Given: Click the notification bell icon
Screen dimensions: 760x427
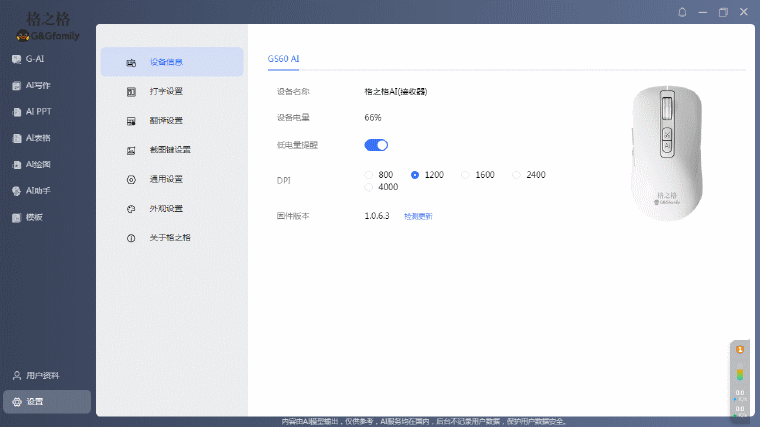Looking at the screenshot, I should pos(682,12).
